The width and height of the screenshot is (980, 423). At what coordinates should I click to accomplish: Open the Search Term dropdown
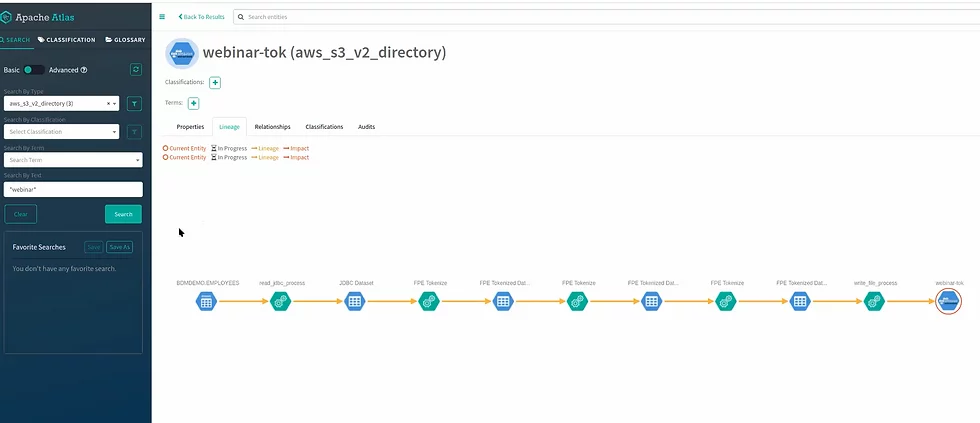pos(73,160)
